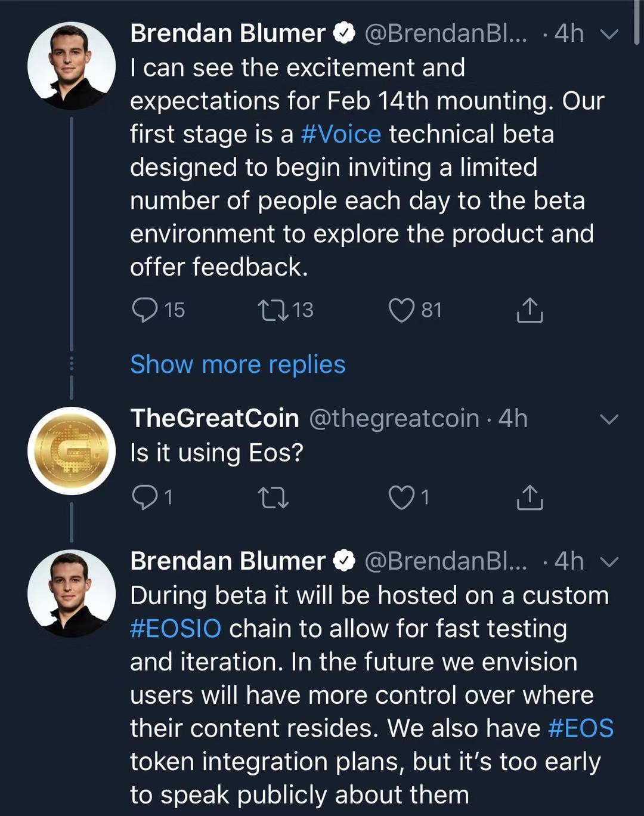Image resolution: width=644 pixels, height=816 pixels.
Task: Share TheGreatCoin's tweet
Action: 530,497
